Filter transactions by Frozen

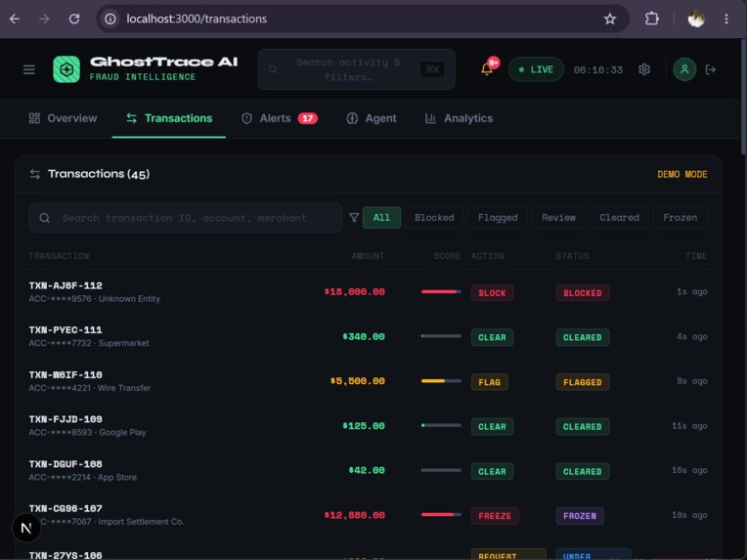680,218
